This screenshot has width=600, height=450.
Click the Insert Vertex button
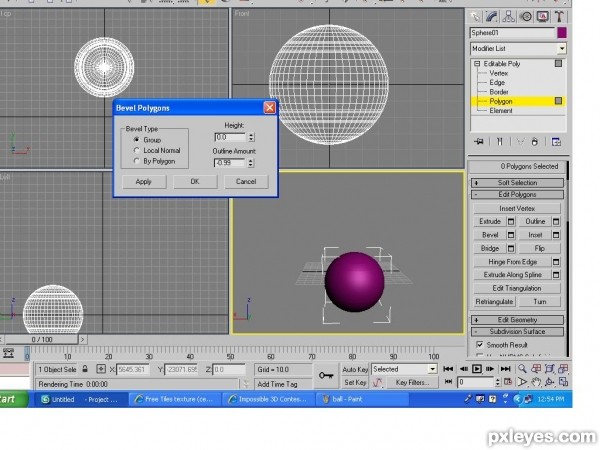click(x=517, y=209)
